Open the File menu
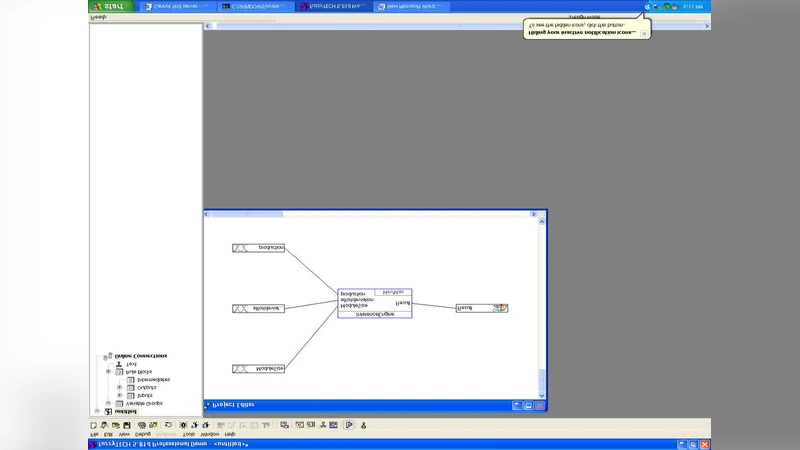800x450 pixels. click(x=94, y=435)
